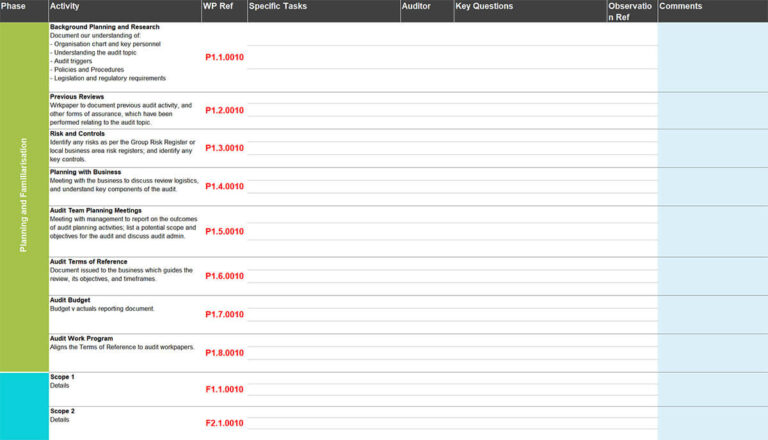Select the Observation Ref column header
The height and width of the screenshot is (440, 768).
click(x=632, y=11)
